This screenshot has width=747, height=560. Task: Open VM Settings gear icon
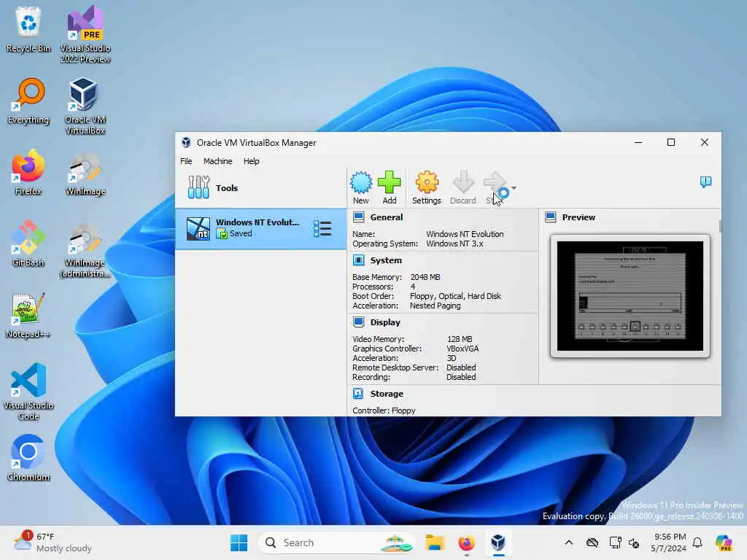[426, 183]
